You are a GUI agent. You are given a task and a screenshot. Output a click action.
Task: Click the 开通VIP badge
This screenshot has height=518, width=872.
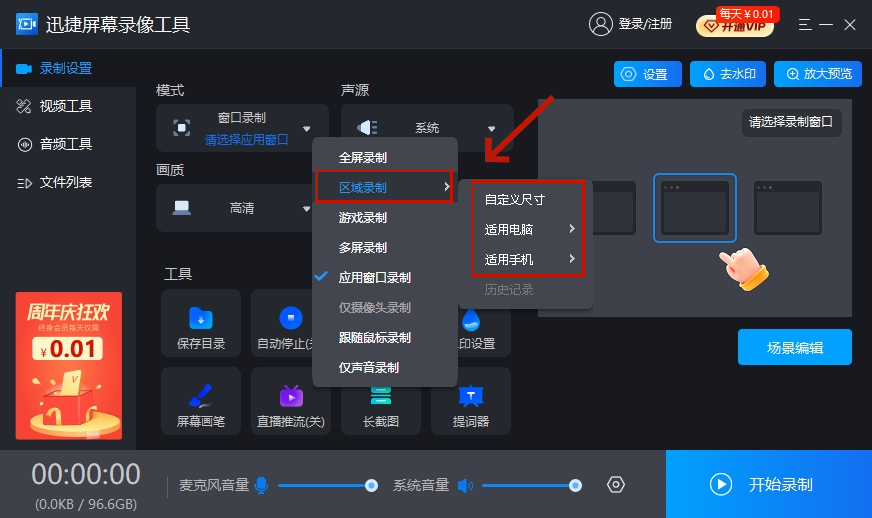point(735,26)
